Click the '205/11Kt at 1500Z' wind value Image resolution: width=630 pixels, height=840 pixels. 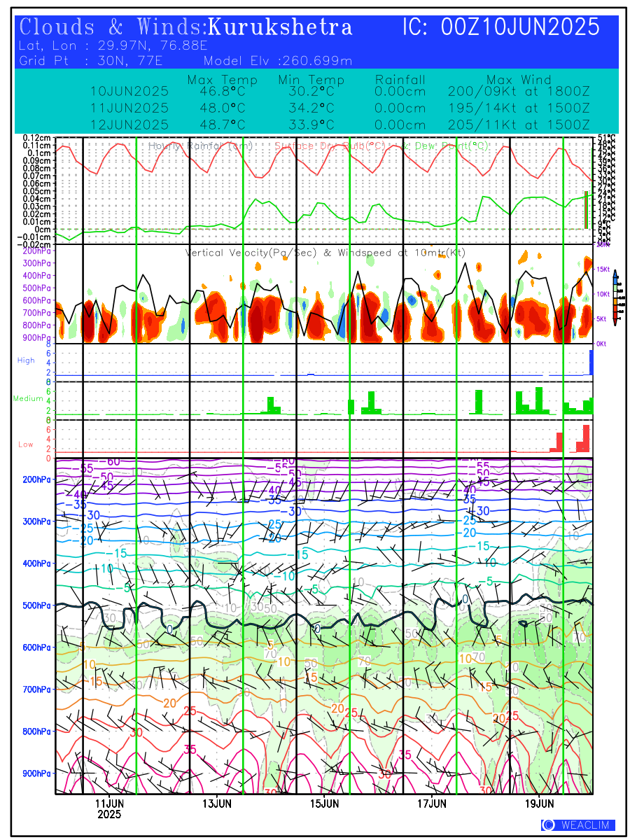[x=519, y=125]
